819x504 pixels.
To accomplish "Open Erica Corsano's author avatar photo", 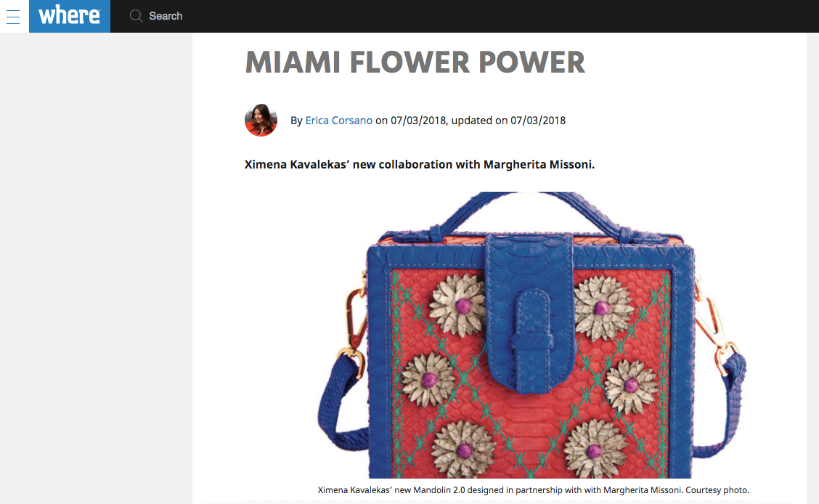I will pos(261,120).
